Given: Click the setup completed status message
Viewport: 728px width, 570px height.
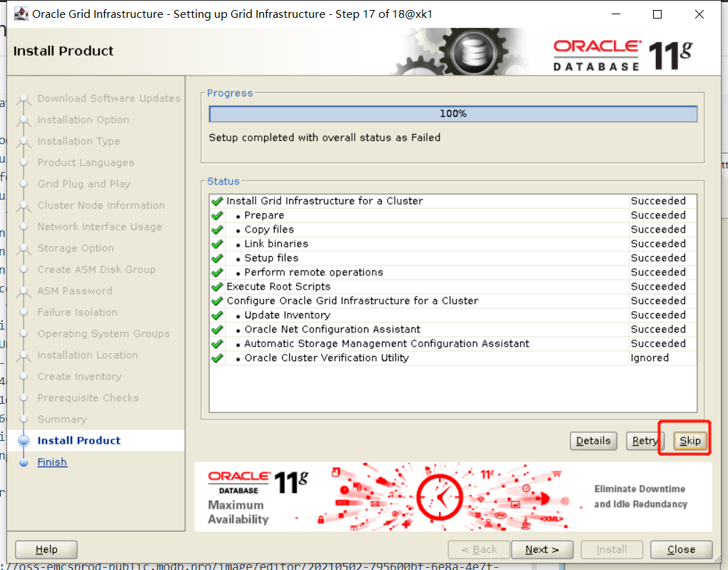Looking at the screenshot, I should coord(325,138).
